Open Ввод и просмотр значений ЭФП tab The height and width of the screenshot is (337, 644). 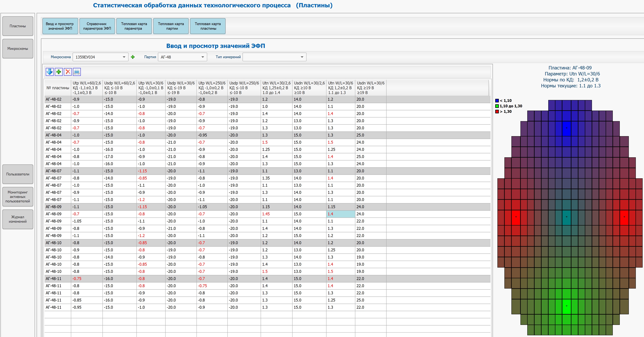[60, 26]
